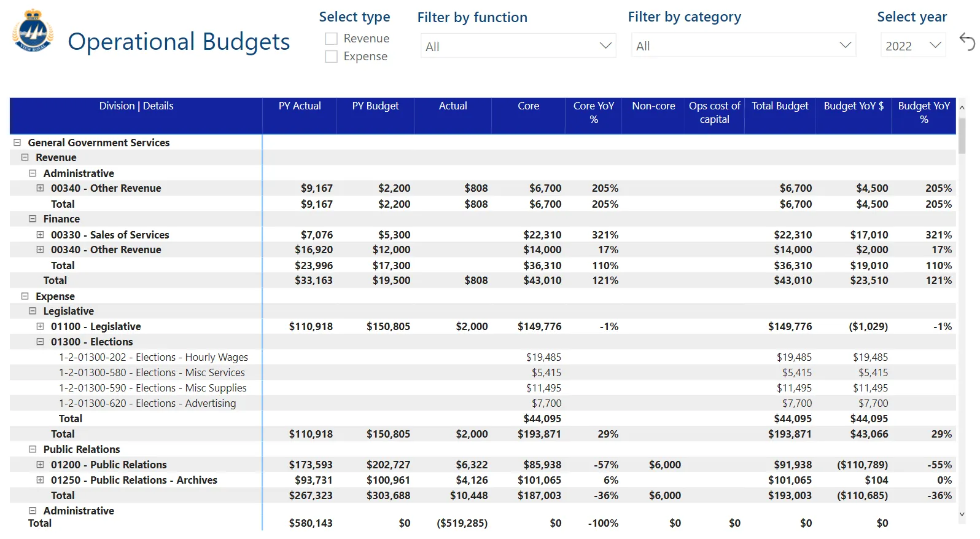Collapse 01300 - Elections row
Viewport: 980px width, 539px height.
click(41, 342)
